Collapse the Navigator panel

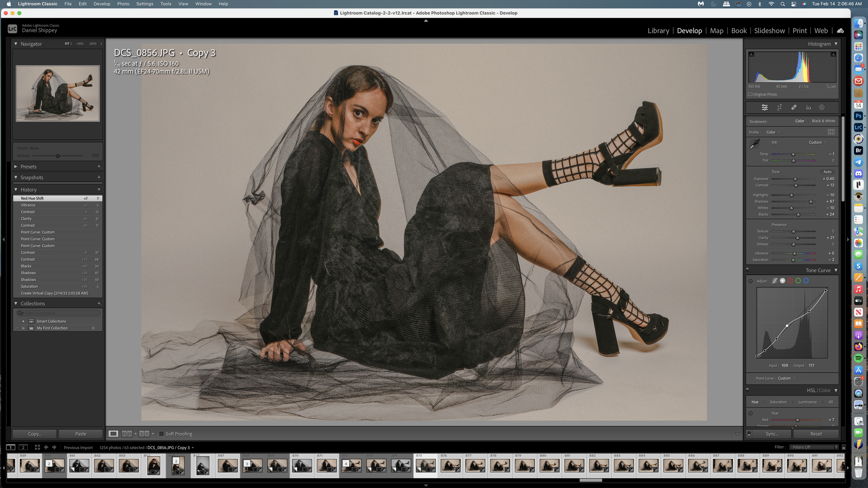coord(16,44)
